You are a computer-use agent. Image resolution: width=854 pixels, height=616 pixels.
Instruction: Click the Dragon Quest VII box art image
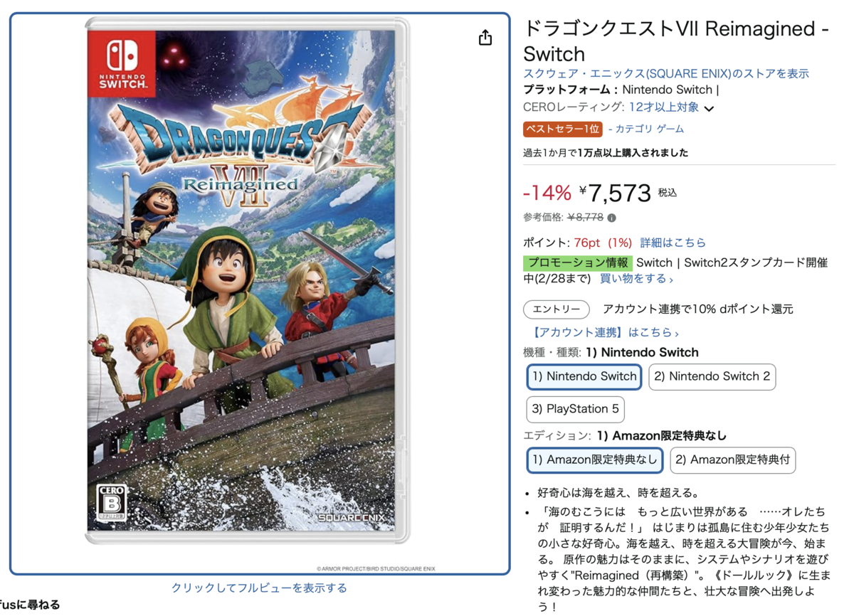coord(248,280)
